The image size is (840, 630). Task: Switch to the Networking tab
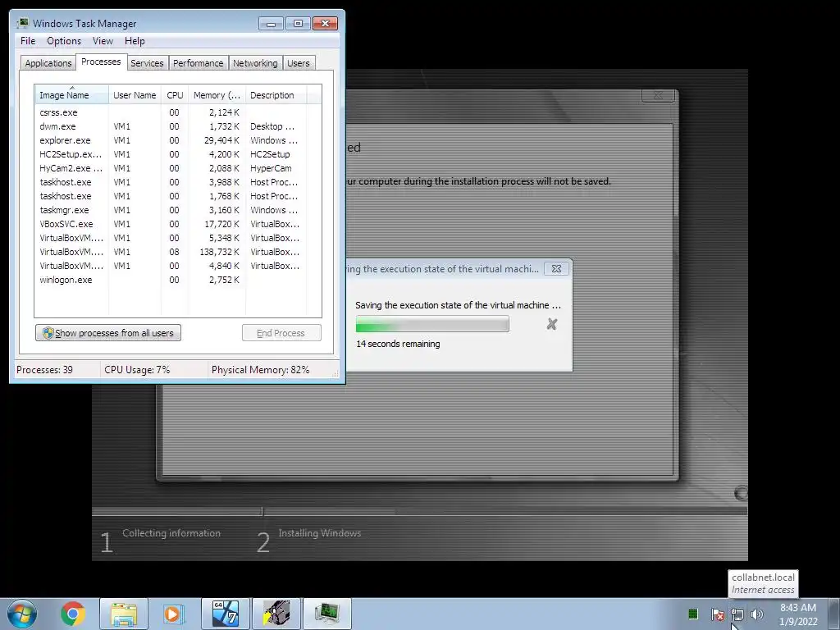click(x=255, y=63)
